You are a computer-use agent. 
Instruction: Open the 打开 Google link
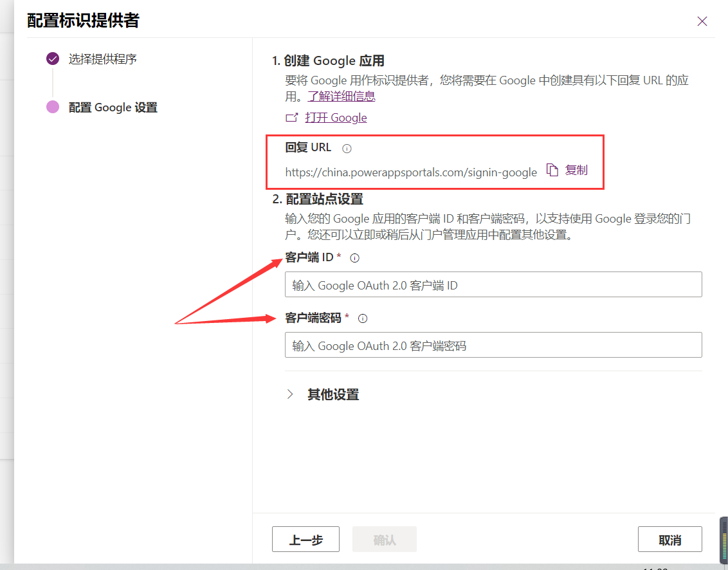click(336, 118)
